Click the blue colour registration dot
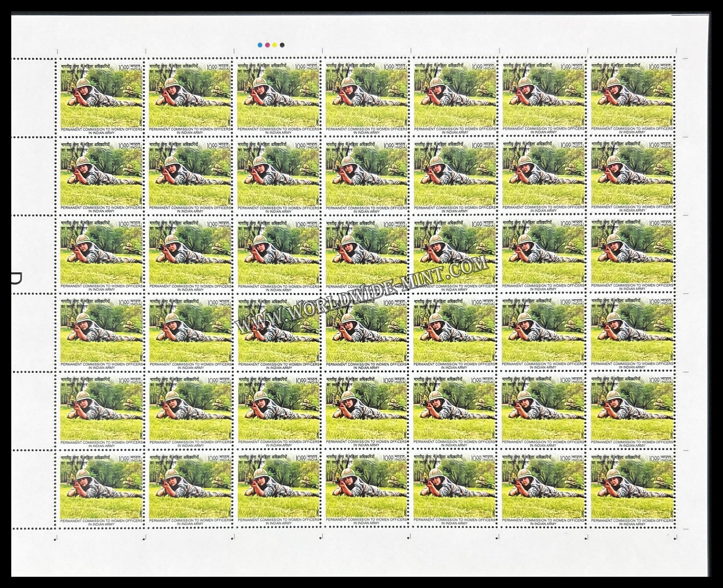The width and height of the screenshot is (723, 588). (x=260, y=45)
